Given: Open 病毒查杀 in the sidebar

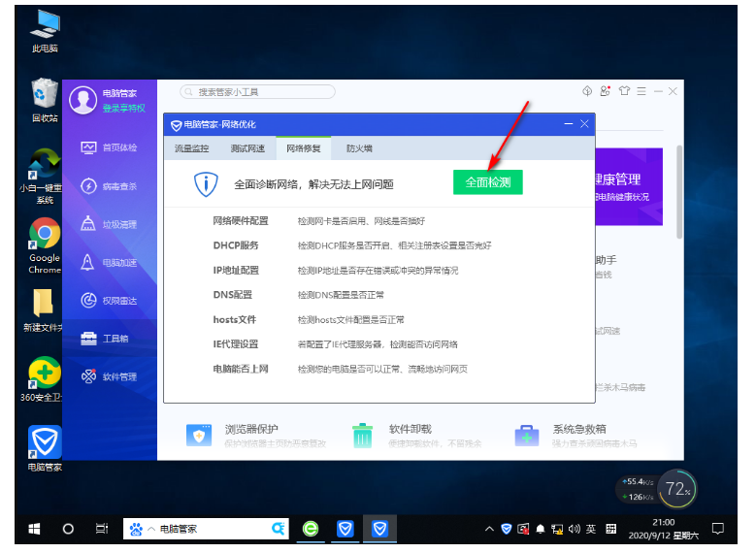Looking at the screenshot, I should coord(109,186).
